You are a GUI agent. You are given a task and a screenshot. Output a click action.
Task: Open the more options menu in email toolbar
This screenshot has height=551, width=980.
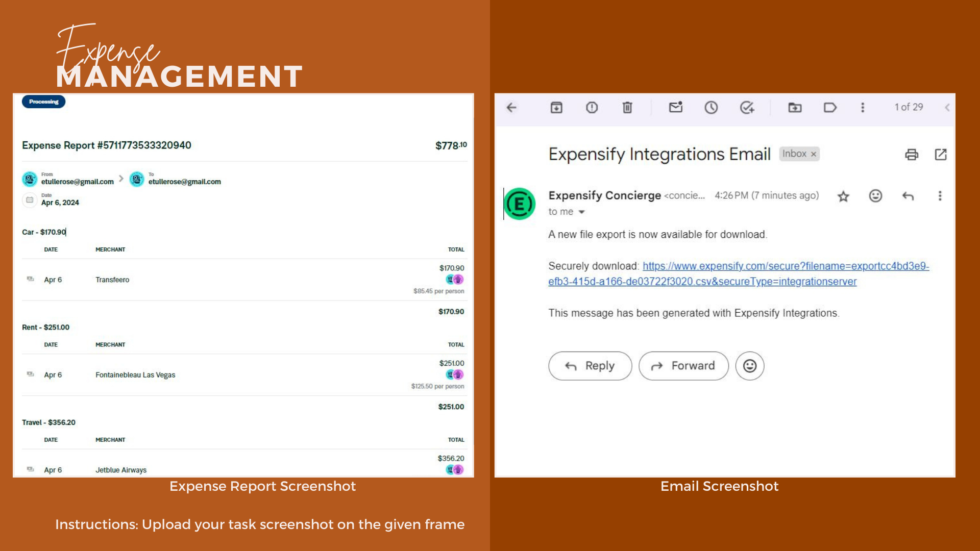click(x=863, y=108)
